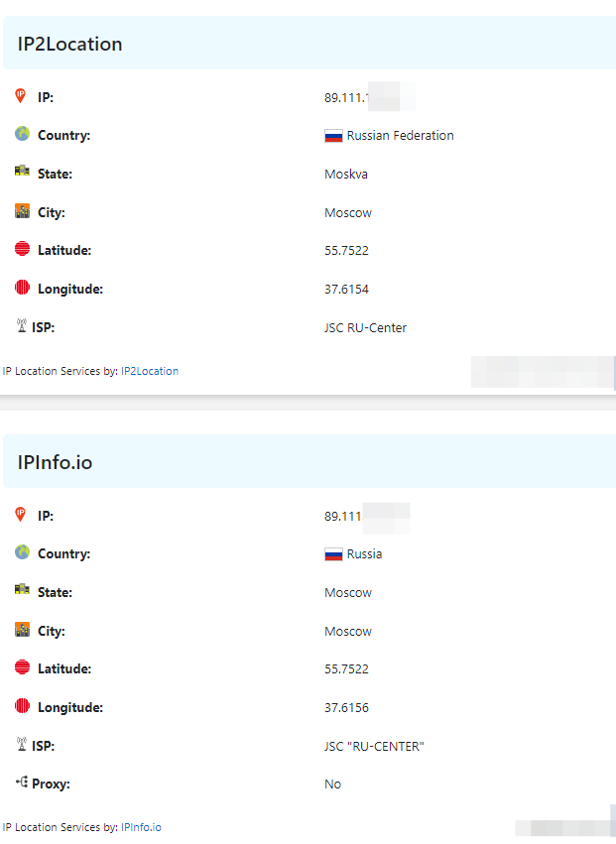Image resolution: width=616 pixels, height=844 pixels.
Task: Click the 'Longitude:' label in IP2Location
Action: (x=70, y=289)
